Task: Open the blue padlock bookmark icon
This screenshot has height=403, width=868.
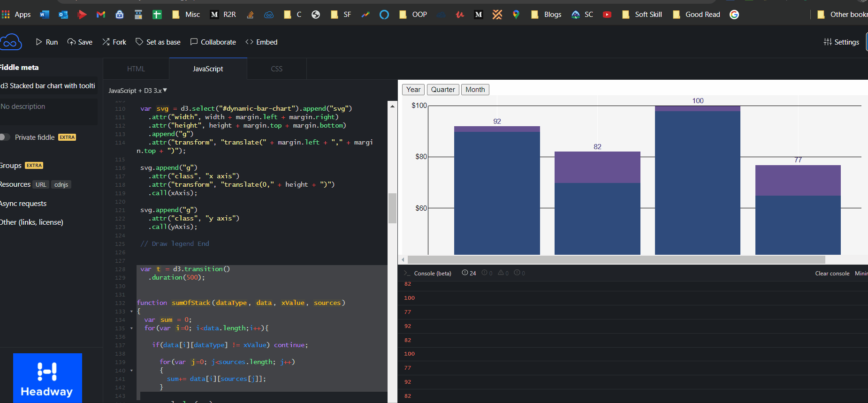Action: click(120, 15)
